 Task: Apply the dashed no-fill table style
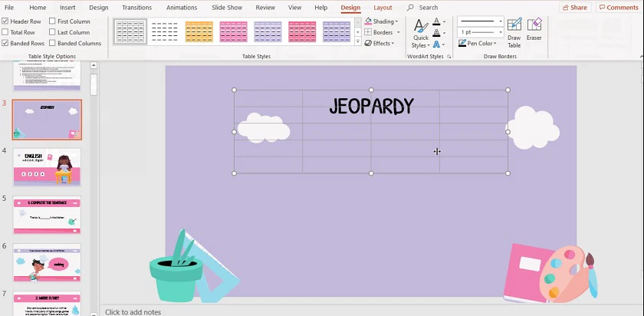pos(165,31)
